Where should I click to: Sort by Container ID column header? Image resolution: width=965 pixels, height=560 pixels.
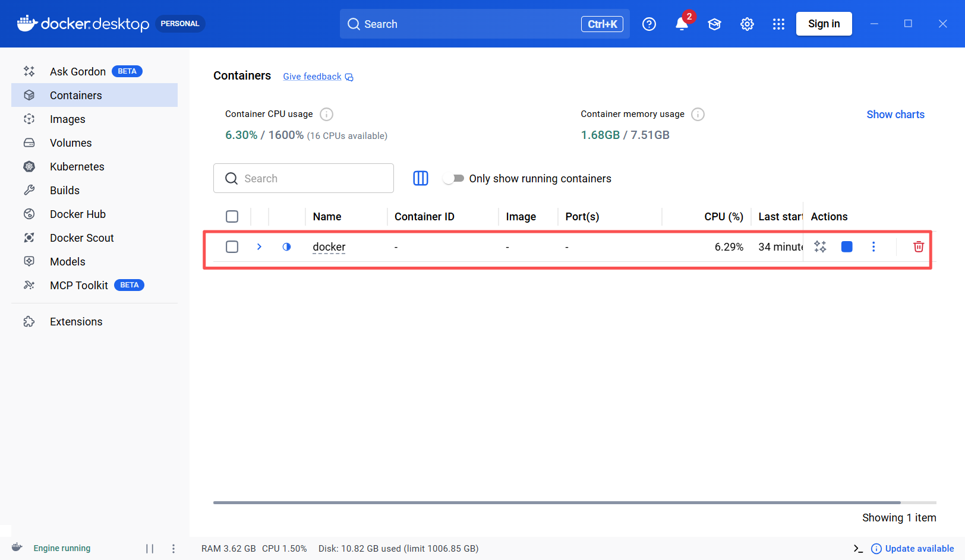[x=424, y=217]
